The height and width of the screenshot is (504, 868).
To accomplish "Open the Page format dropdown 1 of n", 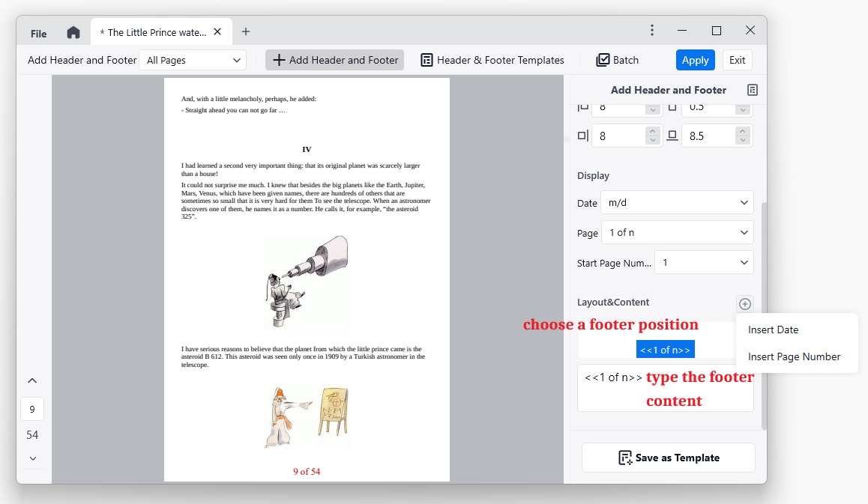I will [678, 232].
